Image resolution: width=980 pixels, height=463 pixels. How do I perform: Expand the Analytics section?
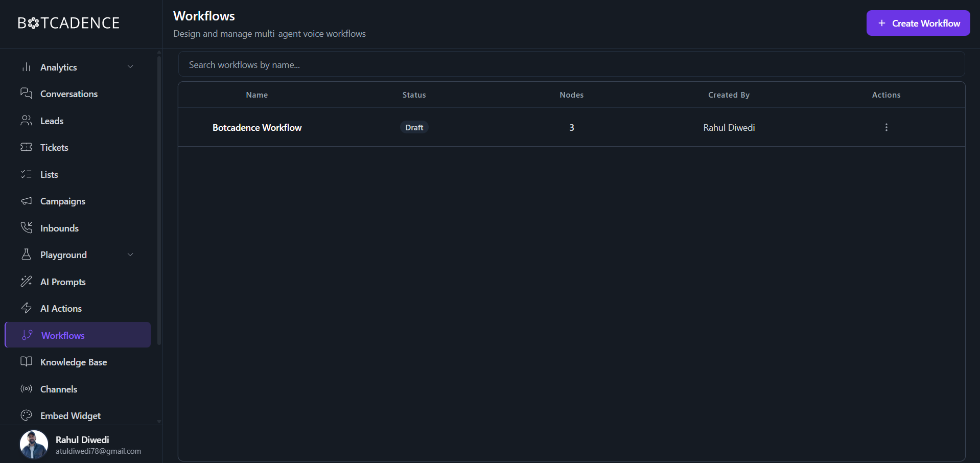coord(130,66)
